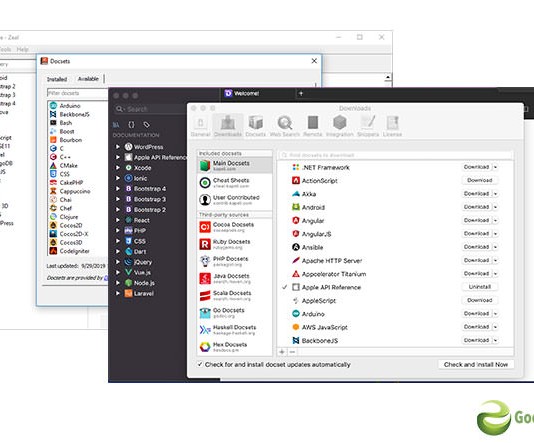Open the Docsets toolbar icon in Dash preferences

(255, 126)
